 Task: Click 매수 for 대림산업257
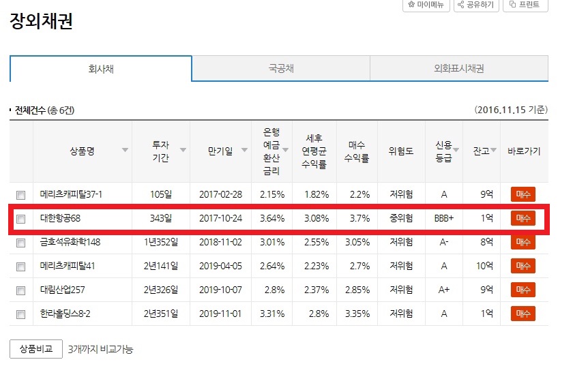(x=523, y=290)
